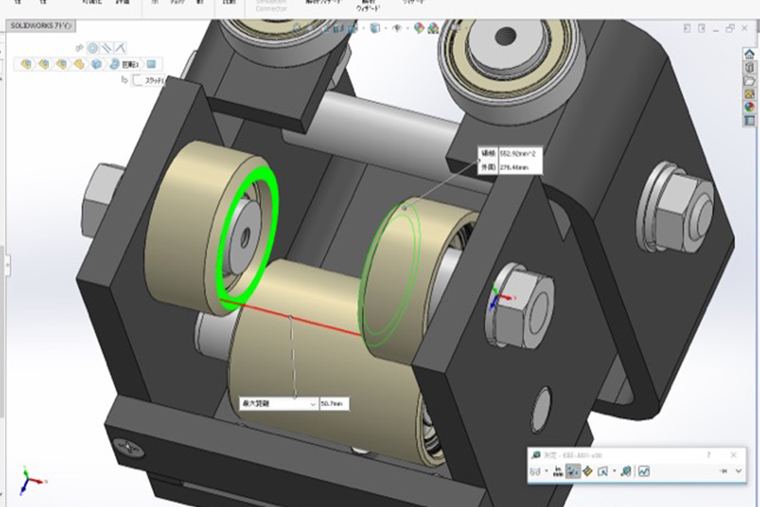Open the Arc/Circle Measurements dropdown arrow
The width and height of the screenshot is (760, 507).
546,471
